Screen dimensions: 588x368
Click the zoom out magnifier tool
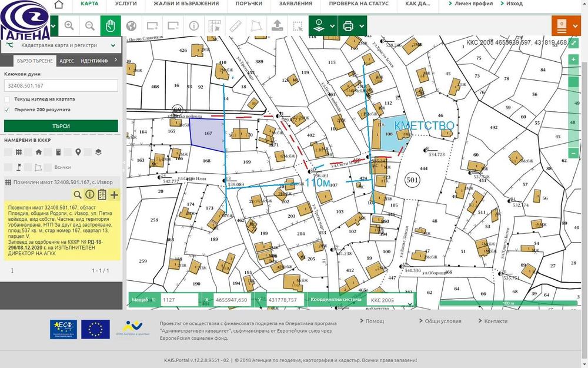pos(89,26)
